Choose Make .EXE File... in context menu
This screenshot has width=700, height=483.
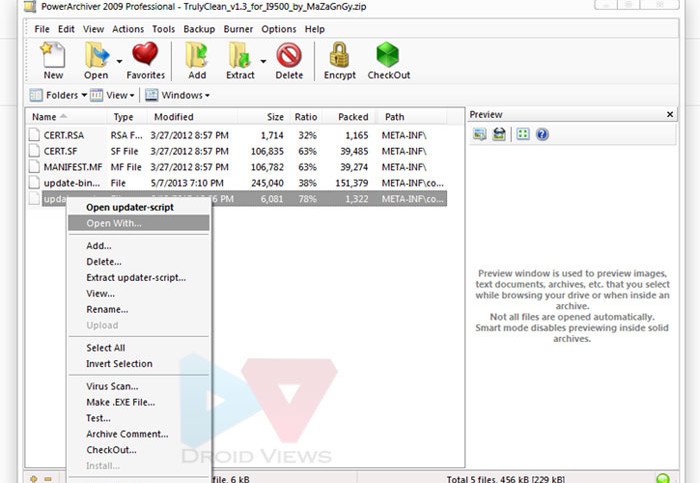tap(138, 402)
